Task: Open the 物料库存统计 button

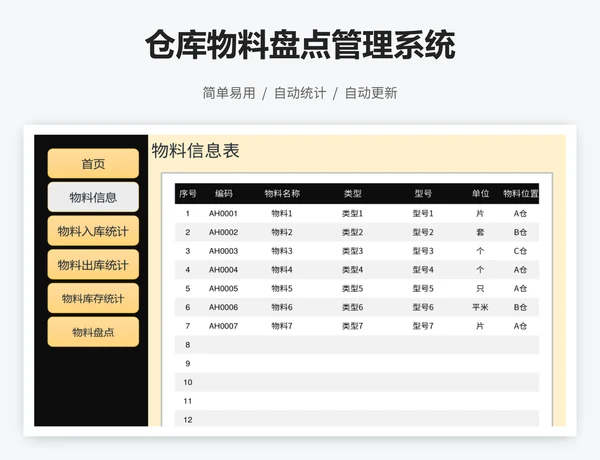Action: tap(93, 298)
